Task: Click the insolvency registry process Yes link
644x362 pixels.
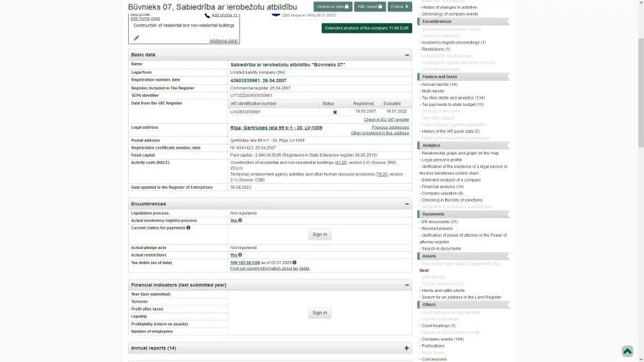Action: [x=233, y=221]
